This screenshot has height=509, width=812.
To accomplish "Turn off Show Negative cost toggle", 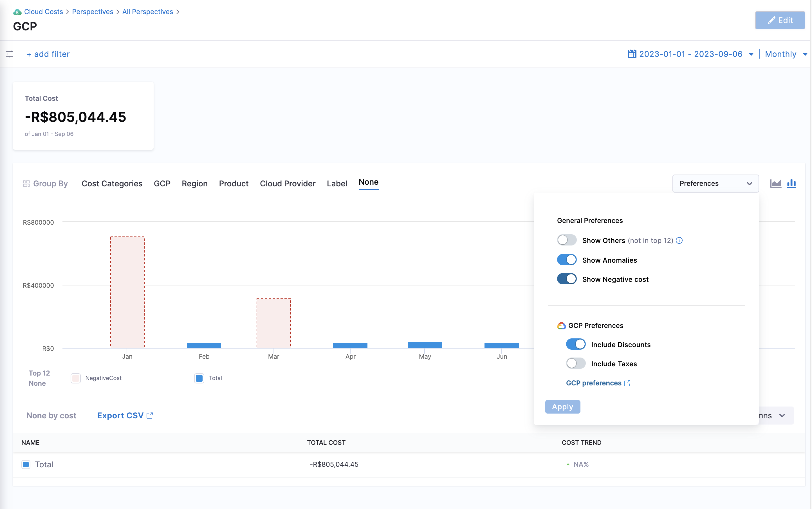I will click(x=566, y=279).
